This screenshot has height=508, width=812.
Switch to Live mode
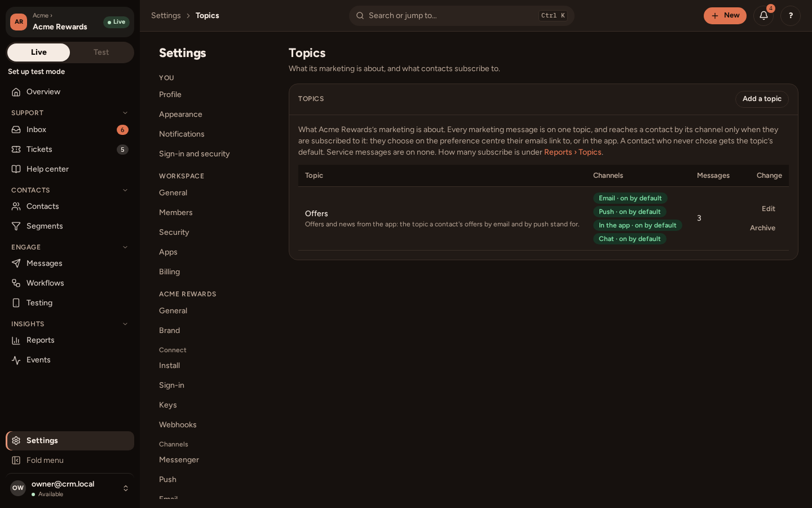tap(39, 52)
